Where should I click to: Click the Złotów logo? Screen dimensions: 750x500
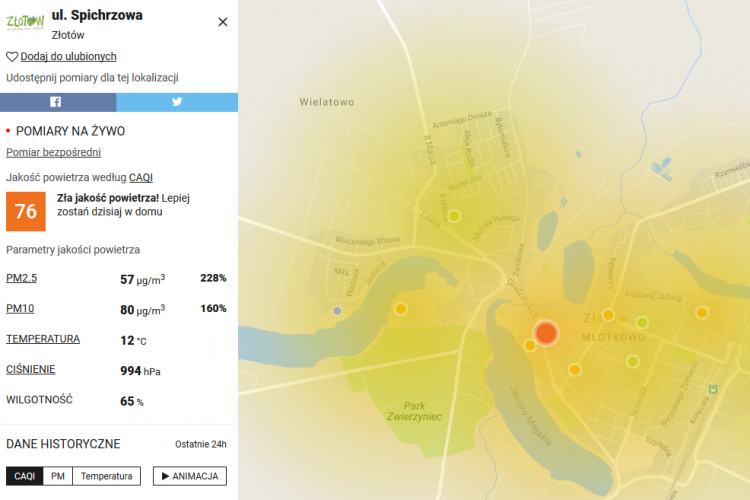pos(25,22)
